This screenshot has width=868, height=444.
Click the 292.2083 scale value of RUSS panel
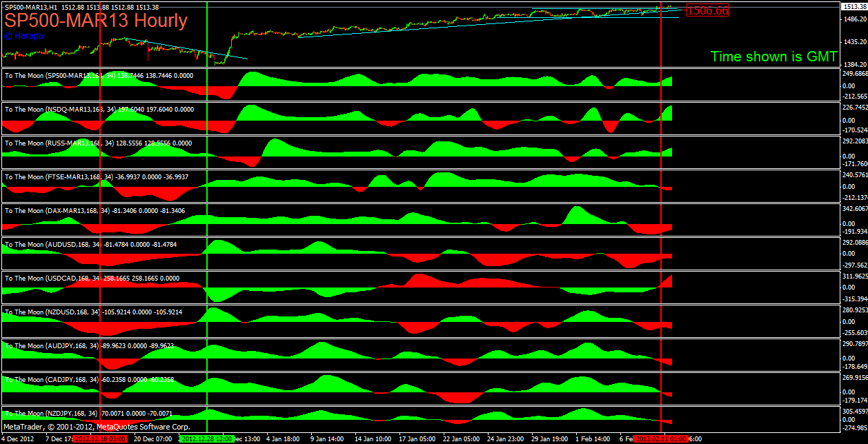coord(854,141)
